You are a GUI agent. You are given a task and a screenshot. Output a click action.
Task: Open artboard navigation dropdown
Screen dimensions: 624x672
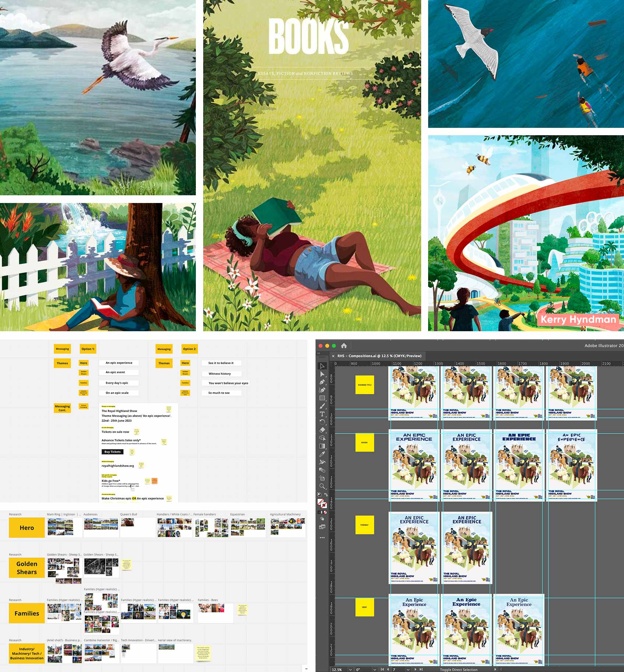pos(408,669)
